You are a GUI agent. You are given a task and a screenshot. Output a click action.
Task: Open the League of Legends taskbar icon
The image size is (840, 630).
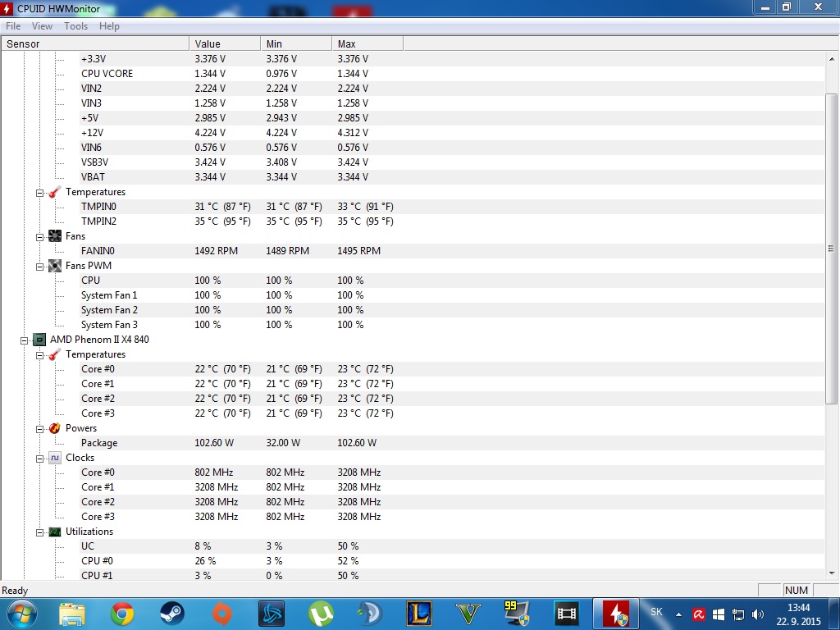coord(419,614)
